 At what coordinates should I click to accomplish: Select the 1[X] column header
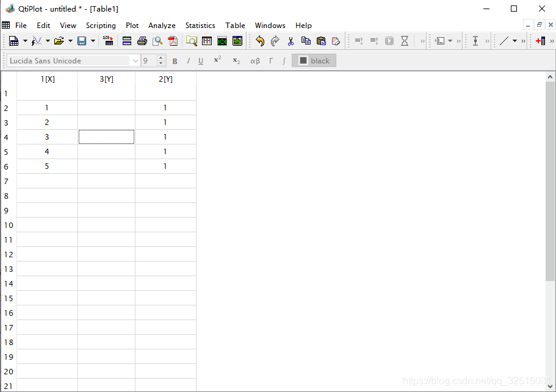pyautogui.click(x=48, y=79)
